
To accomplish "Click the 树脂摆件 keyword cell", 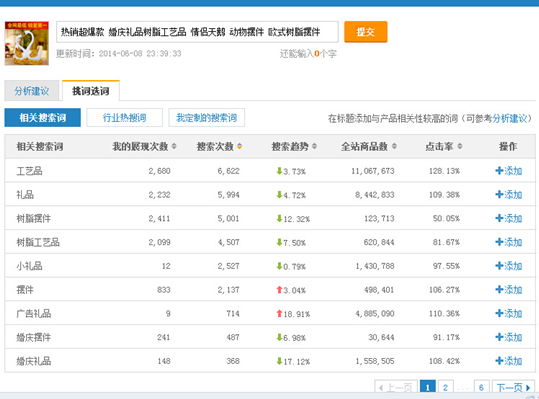I will 34,218.
